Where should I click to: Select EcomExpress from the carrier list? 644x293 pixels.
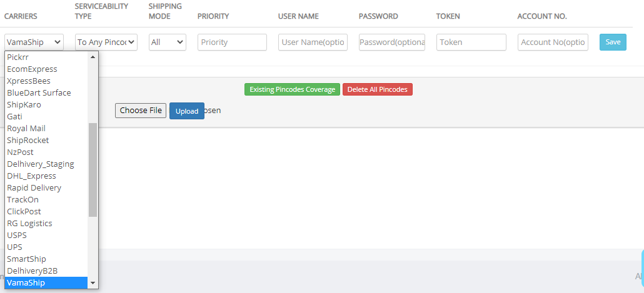point(46,69)
